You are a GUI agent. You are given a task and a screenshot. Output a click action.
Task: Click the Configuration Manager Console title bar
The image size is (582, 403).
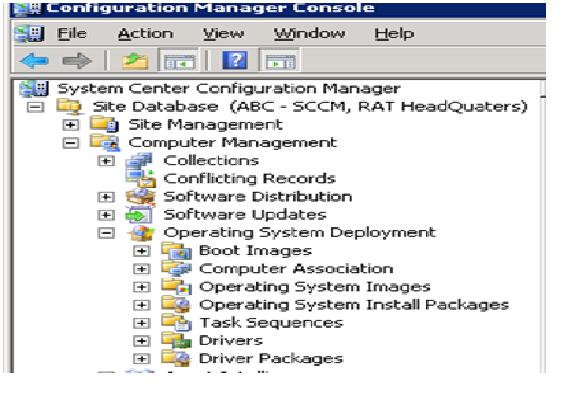click(x=278, y=9)
